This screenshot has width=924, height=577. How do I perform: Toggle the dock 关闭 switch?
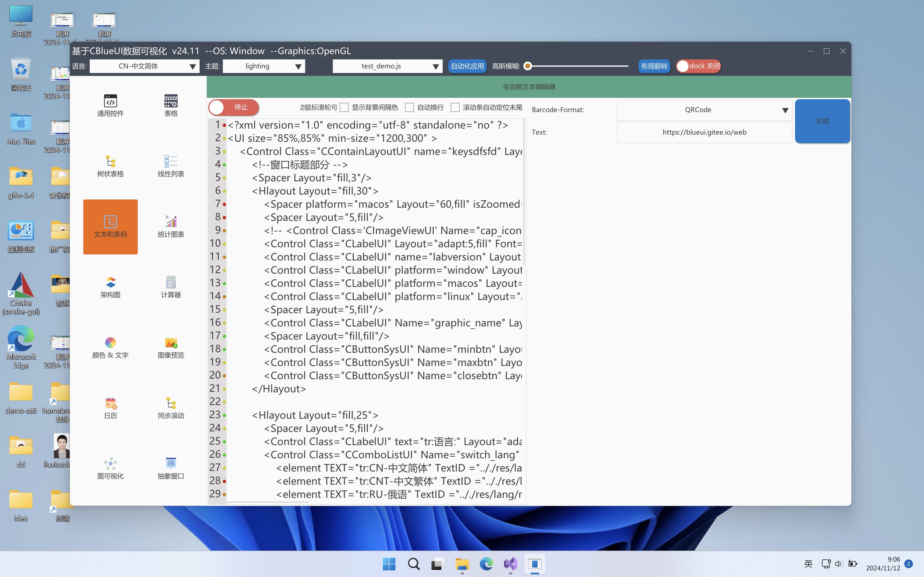tap(698, 66)
